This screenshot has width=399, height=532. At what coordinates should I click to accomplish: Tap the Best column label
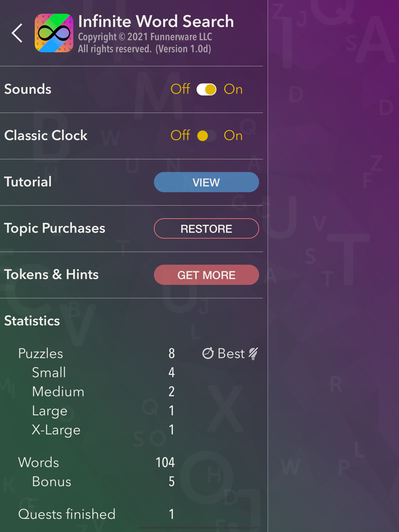click(x=231, y=353)
